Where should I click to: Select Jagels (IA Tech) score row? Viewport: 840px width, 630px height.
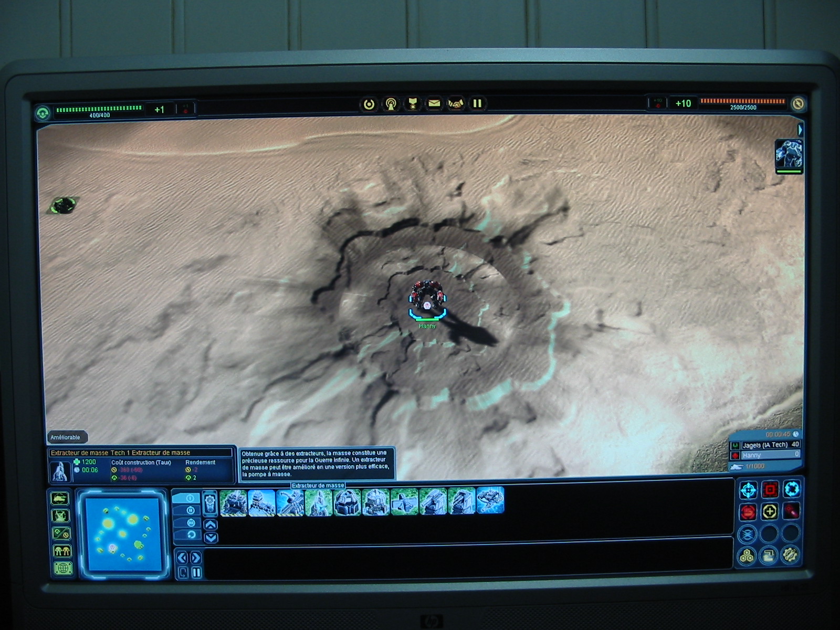(x=766, y=445)
